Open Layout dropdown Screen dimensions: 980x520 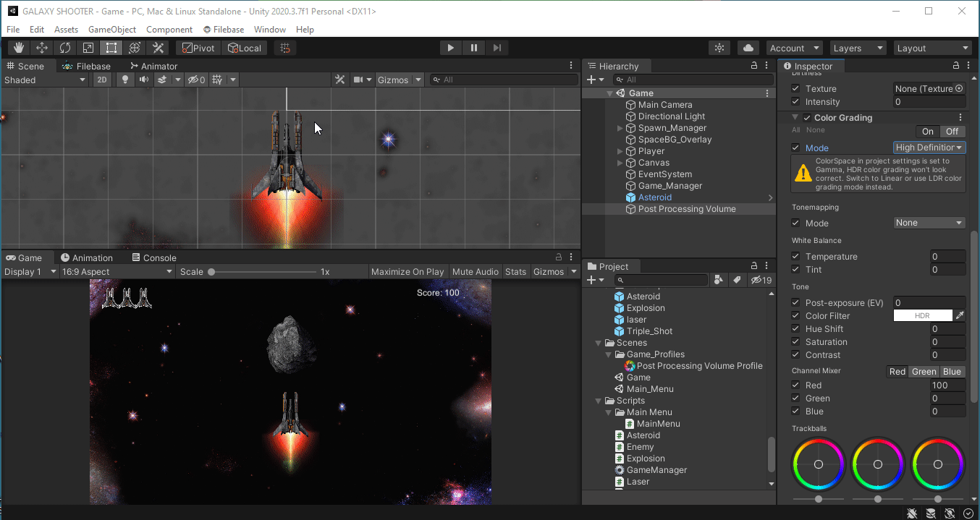(933, 48)
